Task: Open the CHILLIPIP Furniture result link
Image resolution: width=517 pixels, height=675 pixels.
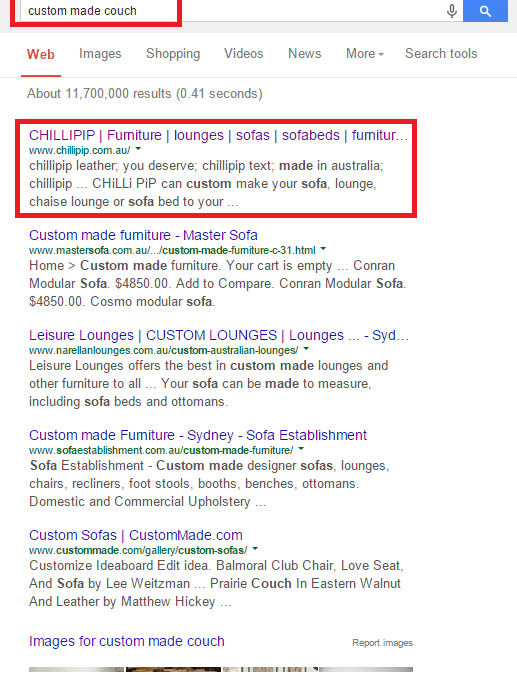Action: (218, 135)
